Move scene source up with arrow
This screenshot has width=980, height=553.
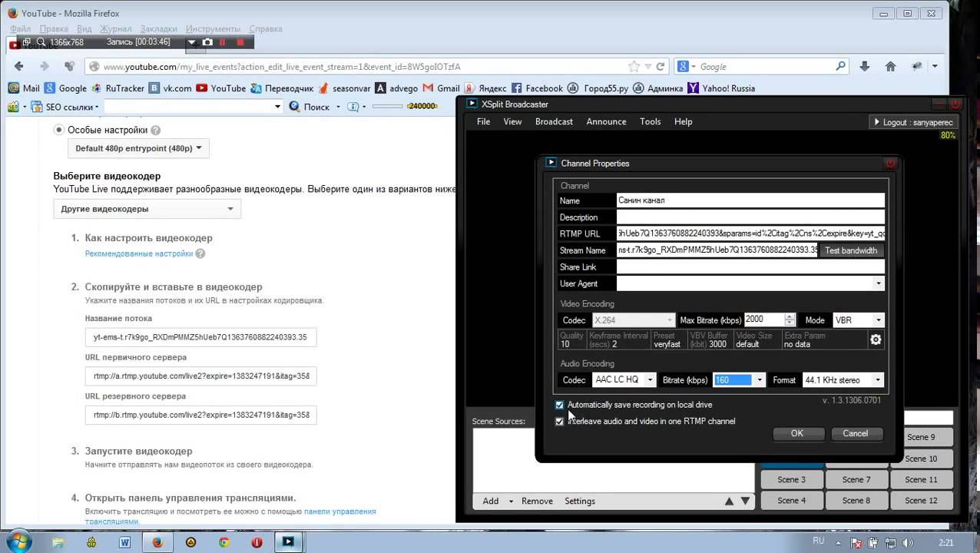click(729, 501)
